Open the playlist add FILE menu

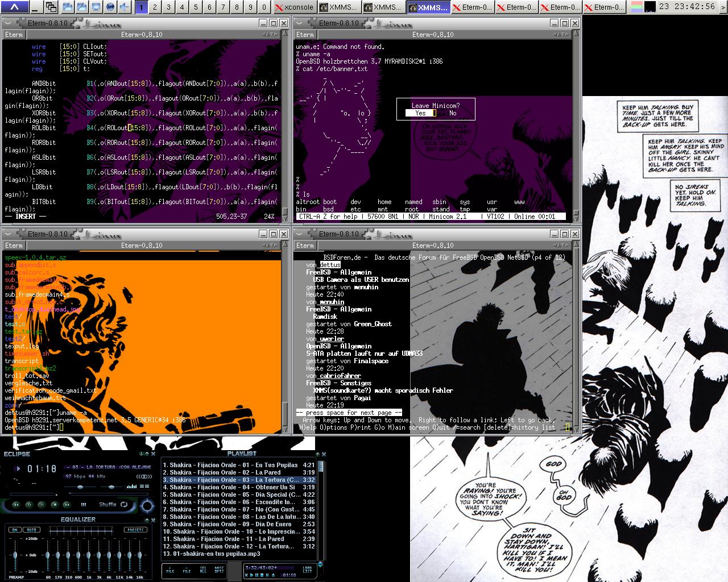coord(170,570)
